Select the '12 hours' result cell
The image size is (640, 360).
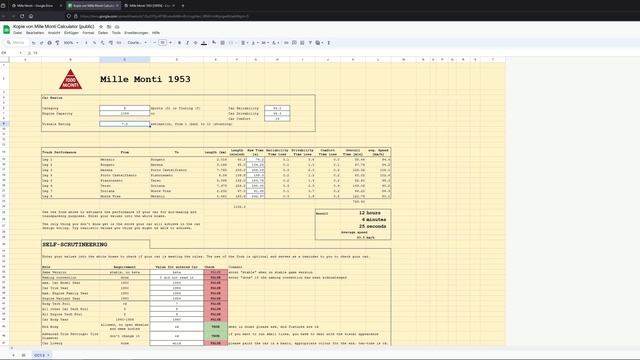[370, 213]
